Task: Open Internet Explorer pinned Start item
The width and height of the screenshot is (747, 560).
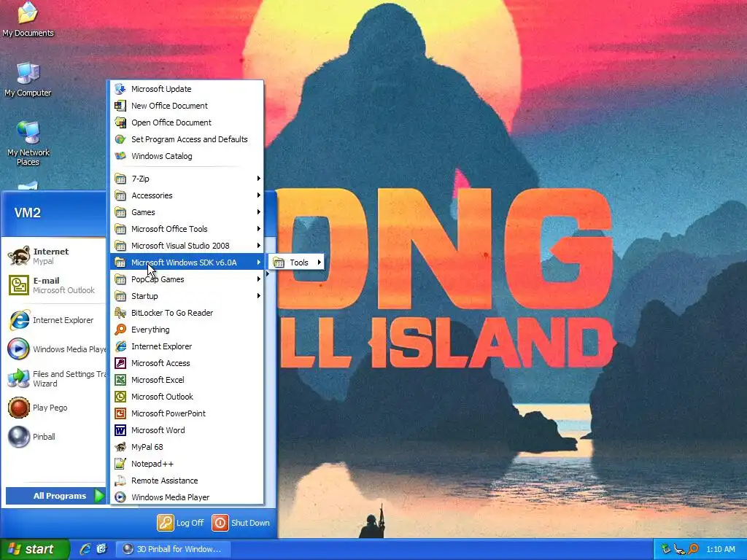Action: click(53, 321)
